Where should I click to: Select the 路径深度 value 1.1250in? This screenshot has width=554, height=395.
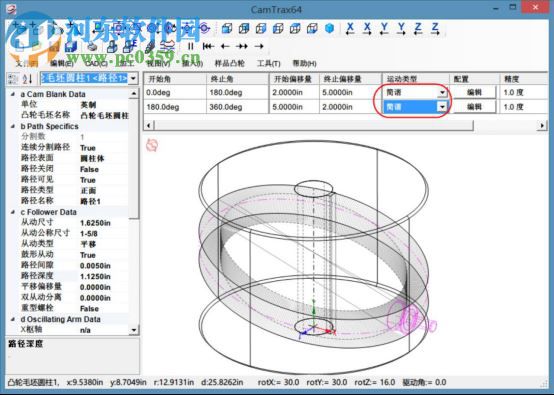coord(95,277)
